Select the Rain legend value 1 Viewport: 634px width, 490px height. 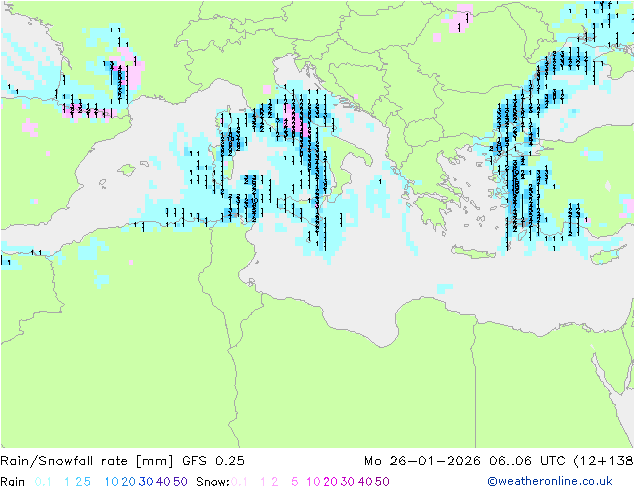click(67, 482)
